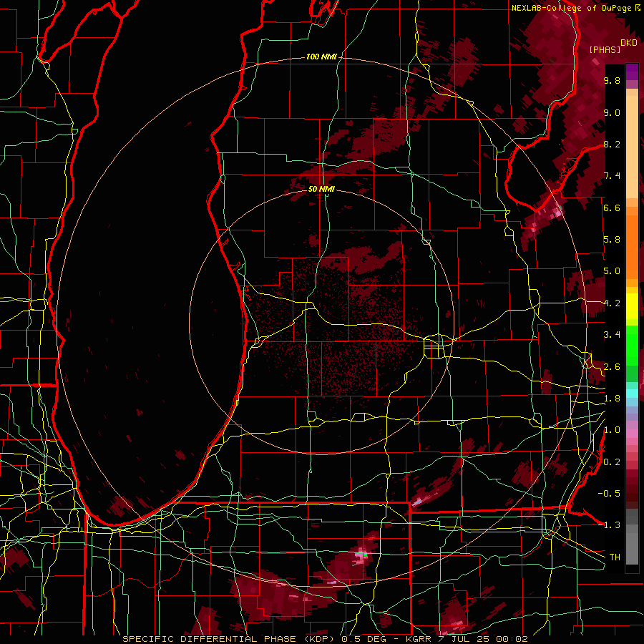Click the 1.8 legend value
The width and height of the screenshot is (644, 644).
pyautogui.click(x=612, y=399)
